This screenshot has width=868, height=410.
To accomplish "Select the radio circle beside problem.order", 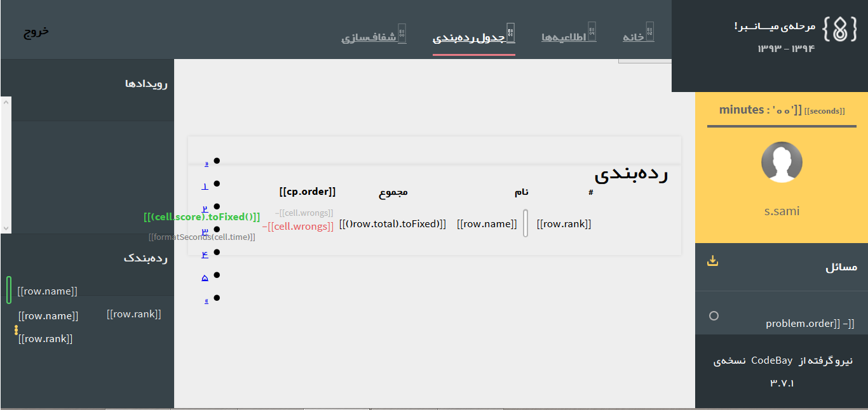I will [714, 315].
